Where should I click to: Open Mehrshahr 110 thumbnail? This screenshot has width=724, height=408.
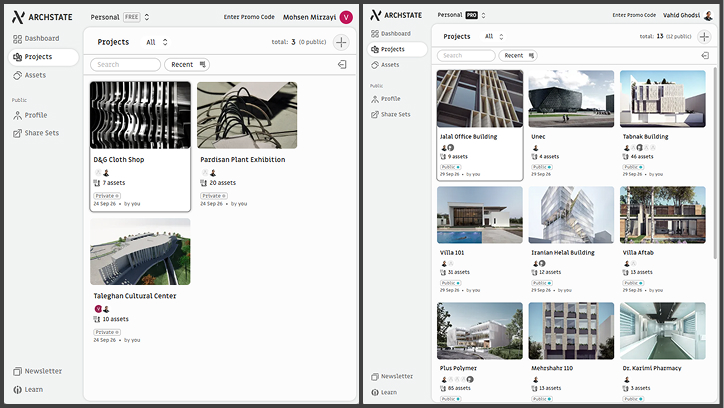point(571,331)
